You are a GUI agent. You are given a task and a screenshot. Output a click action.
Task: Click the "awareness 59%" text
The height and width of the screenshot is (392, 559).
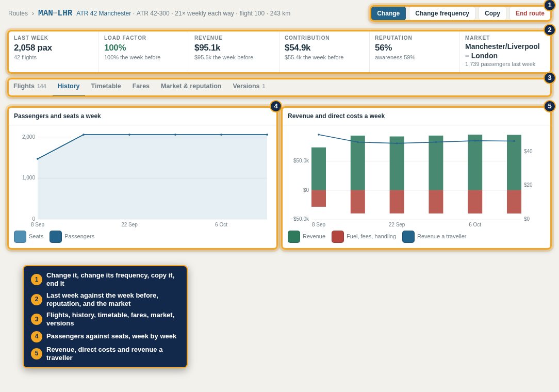point(394,57)
